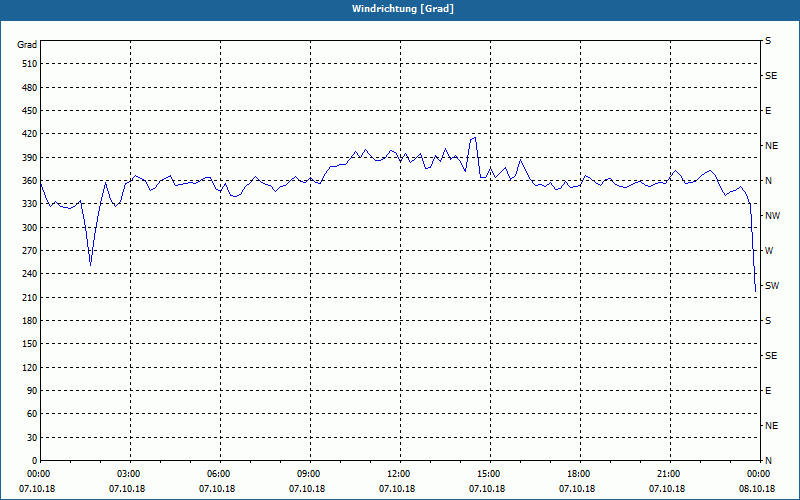The image size is (800, 500).
Task: Pick the SW compass label
Action: 772,286
